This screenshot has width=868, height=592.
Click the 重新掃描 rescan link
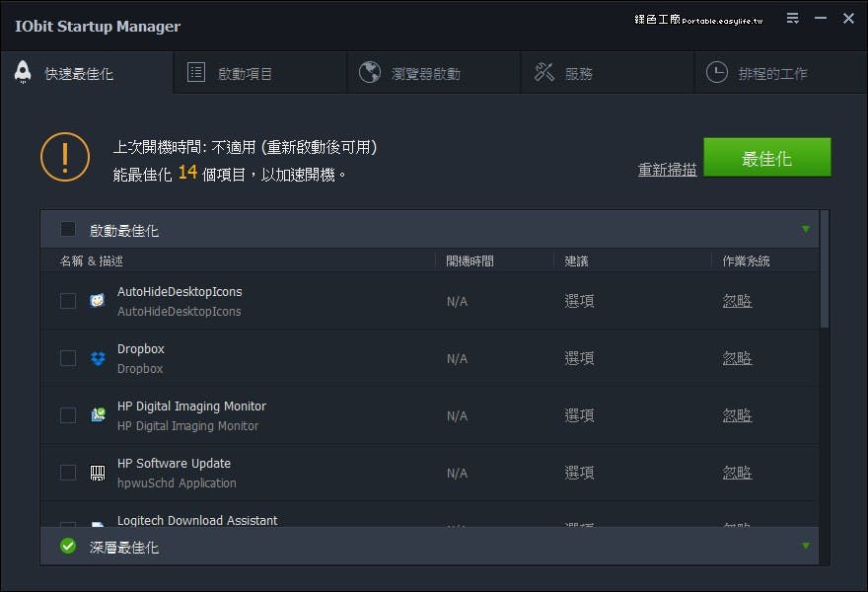click(667, 170)
